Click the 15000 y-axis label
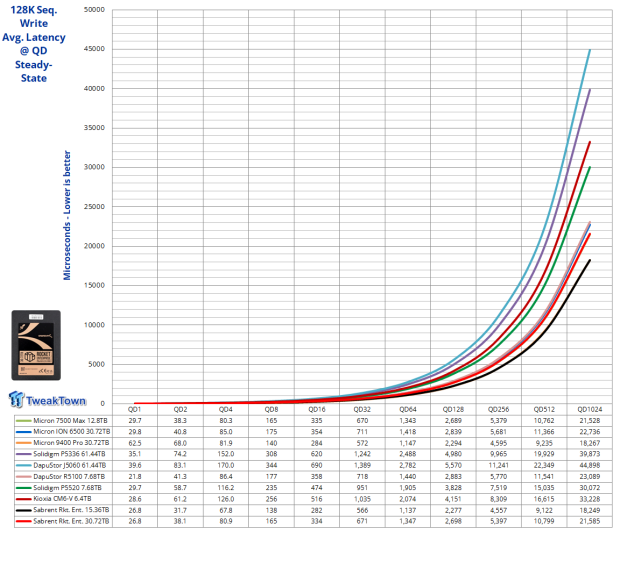620x568 pixels. pos(95,285)
